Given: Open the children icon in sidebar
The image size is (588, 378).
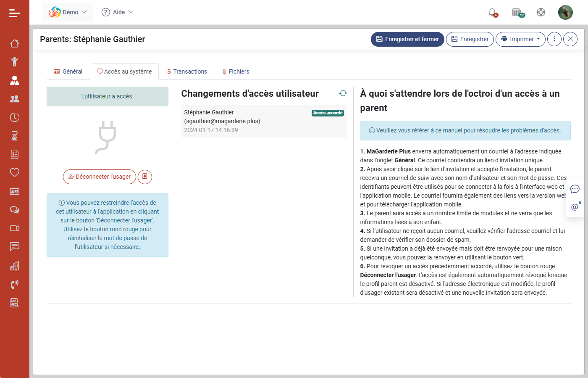Looking at the screenshot, I should (x=15, y=62).
